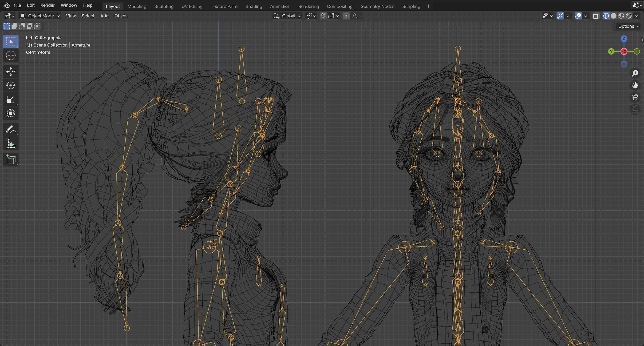Switch to wireframe viewport shading
Screen dimensions: 644x346
(606, 16)
